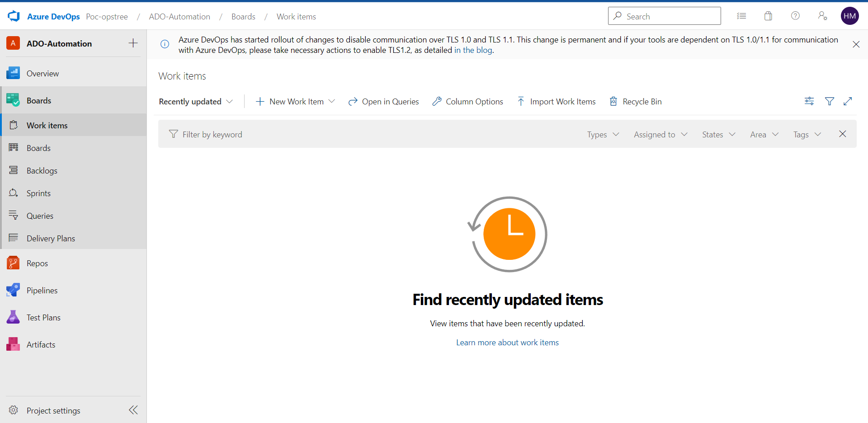Open the Help question mark icon
This screenshot has width=868, height=423.
tap(795, 16)
